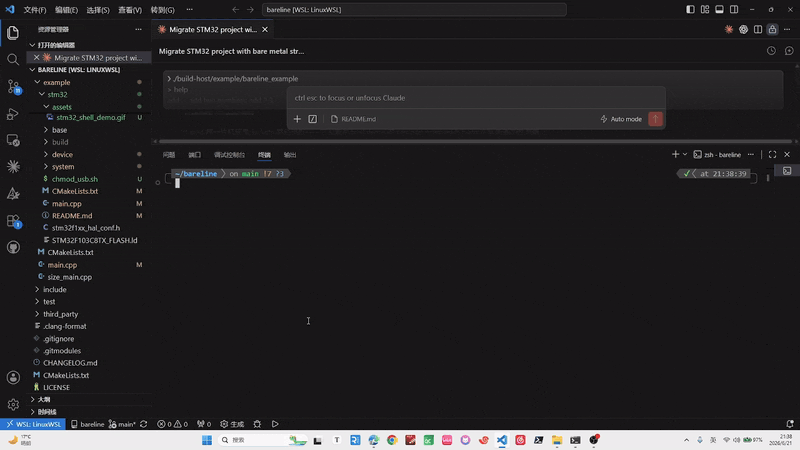Image resolution: width=800 pixels, height=450 pixels.
Task: Open chmod_usb.sh file
Action: pyautogui.click(x=74, y=179)
